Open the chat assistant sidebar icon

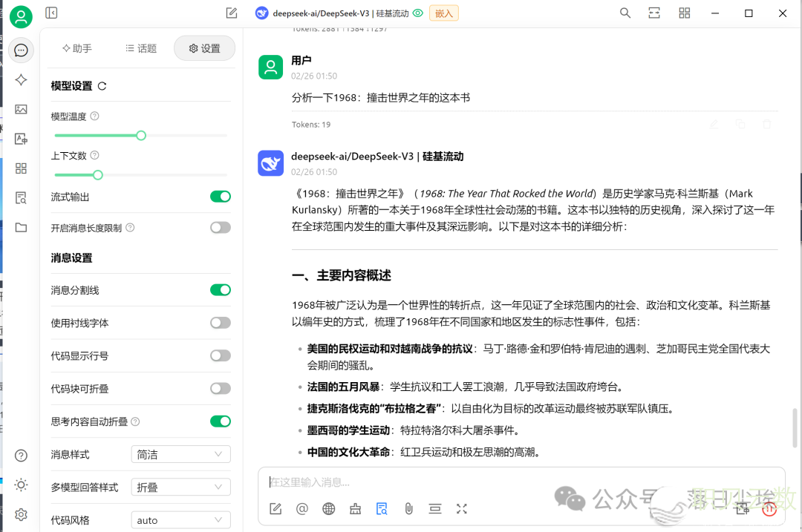pos(21,50)
